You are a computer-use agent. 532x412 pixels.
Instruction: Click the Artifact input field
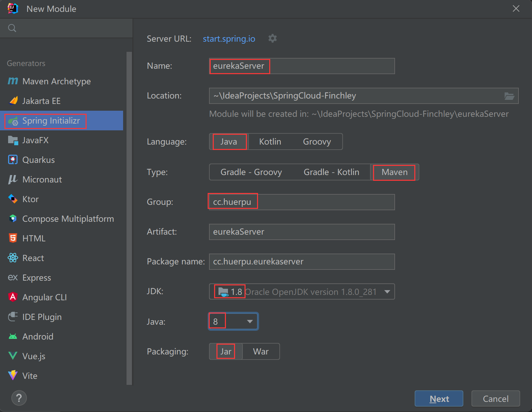coord(302,232)
